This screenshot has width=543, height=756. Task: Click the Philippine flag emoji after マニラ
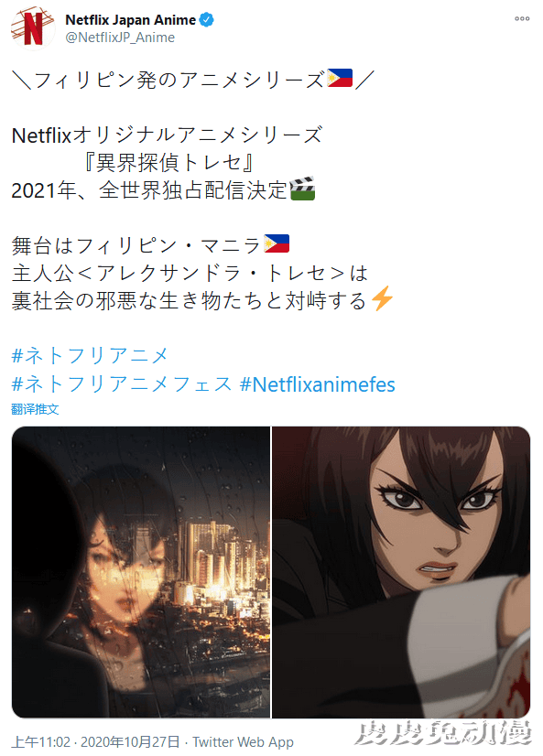tap(277, 243)
